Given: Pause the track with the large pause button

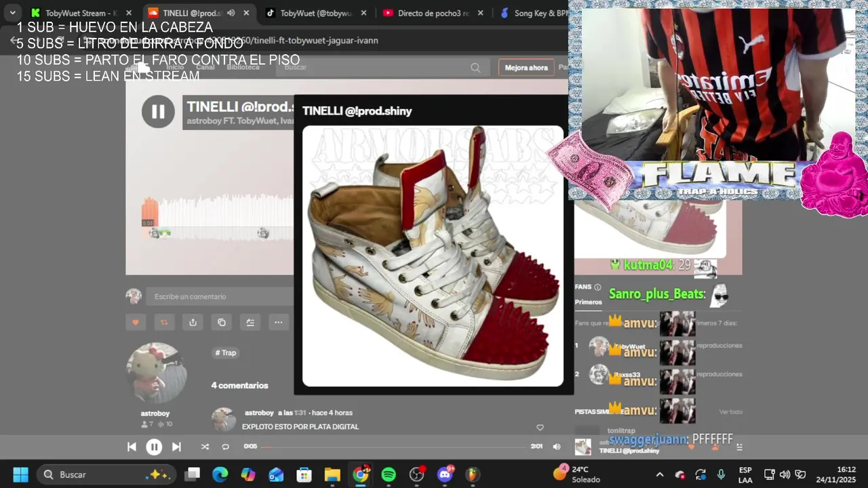Looking at the screenshot, I should [158, 112].
